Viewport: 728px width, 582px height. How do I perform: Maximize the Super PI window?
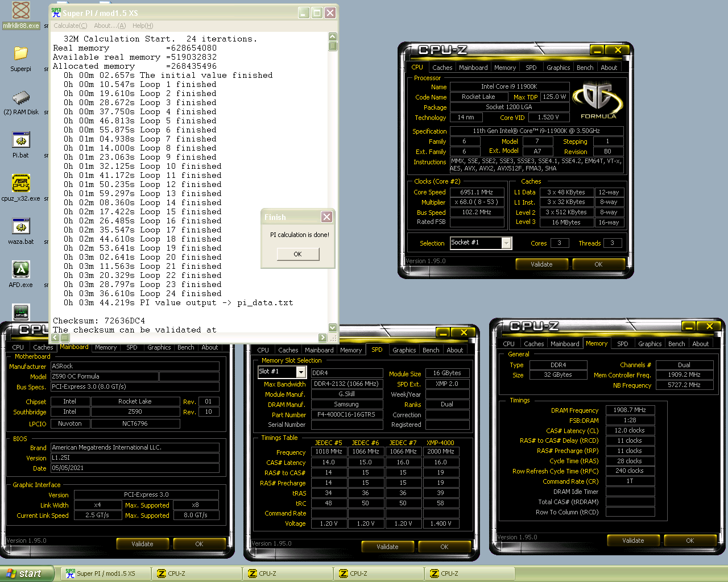[x=317, y=13]
